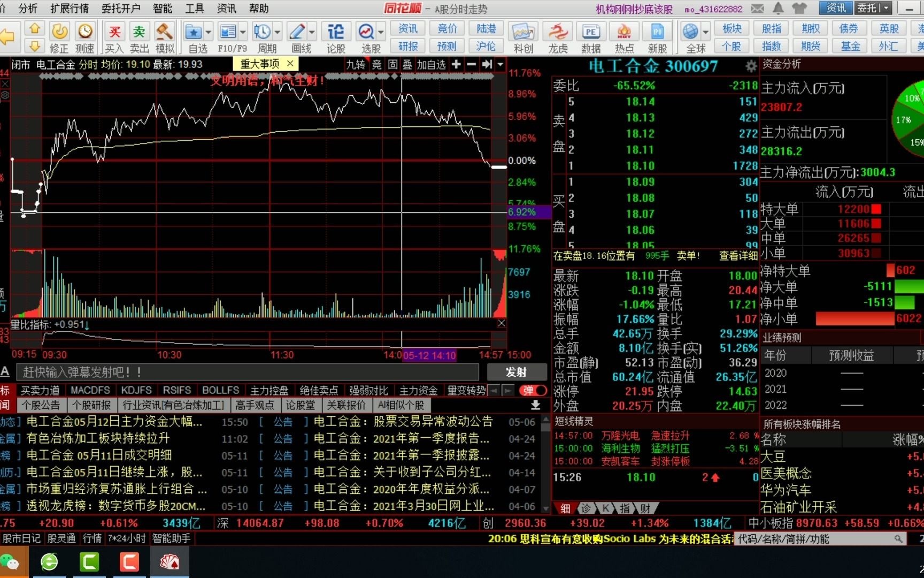Click the plus zoom-in chart icon
Screen dimensions: 924x578
(x=456, y=64)
